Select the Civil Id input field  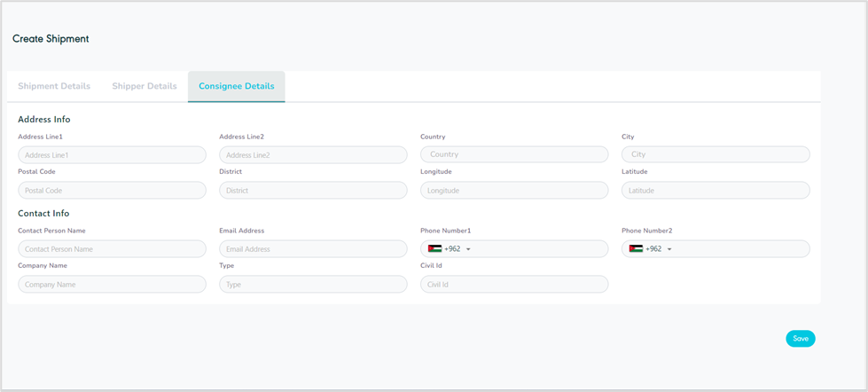514,285
